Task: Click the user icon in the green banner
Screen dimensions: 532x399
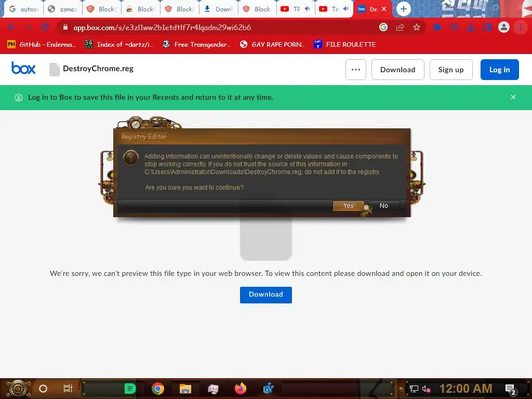Action: [x=19, y=98]
